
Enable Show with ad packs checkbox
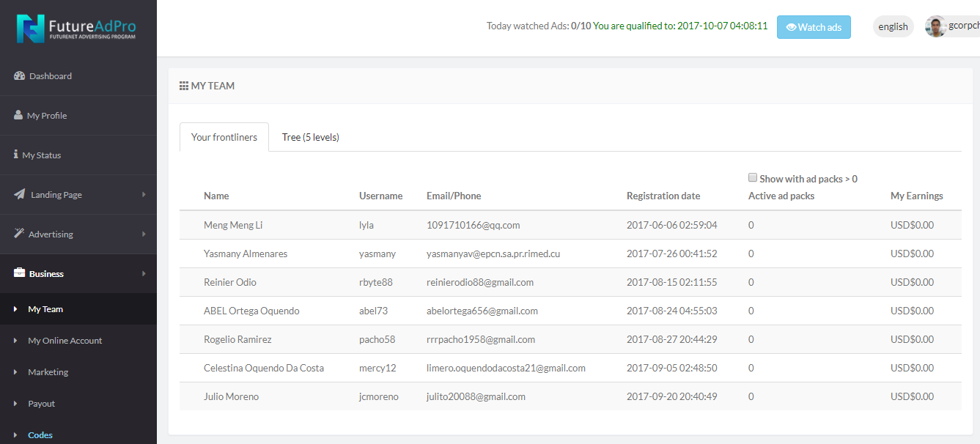click(x=752, y=177)
